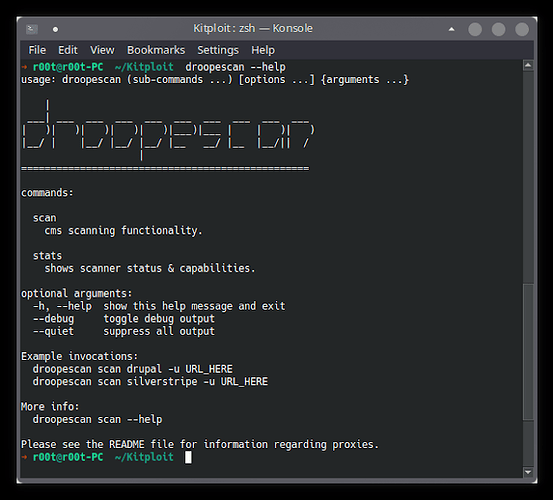
Task: Click the scrollbar track above the thumb
Action: click(528, 176)
